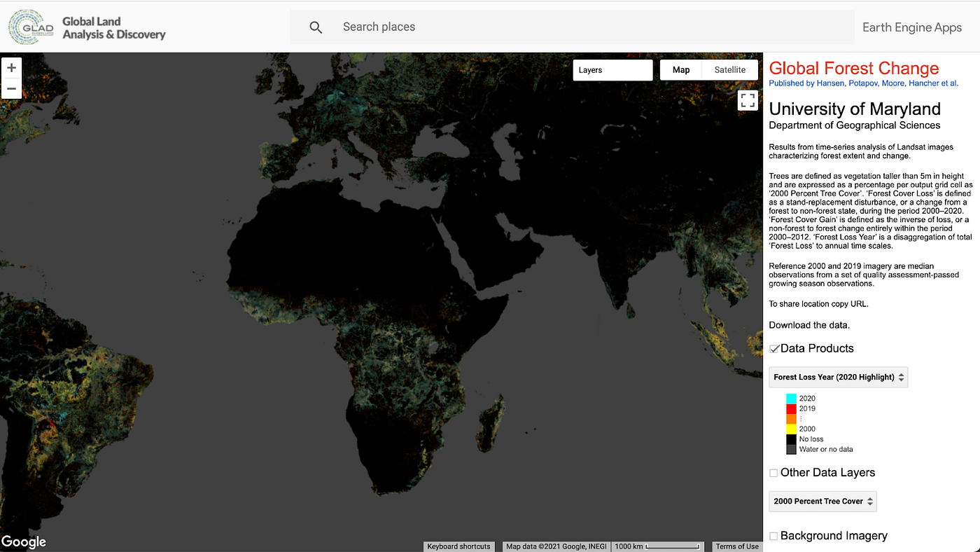
Task: Toggle the Data Products checkbox
Action: 774,349
